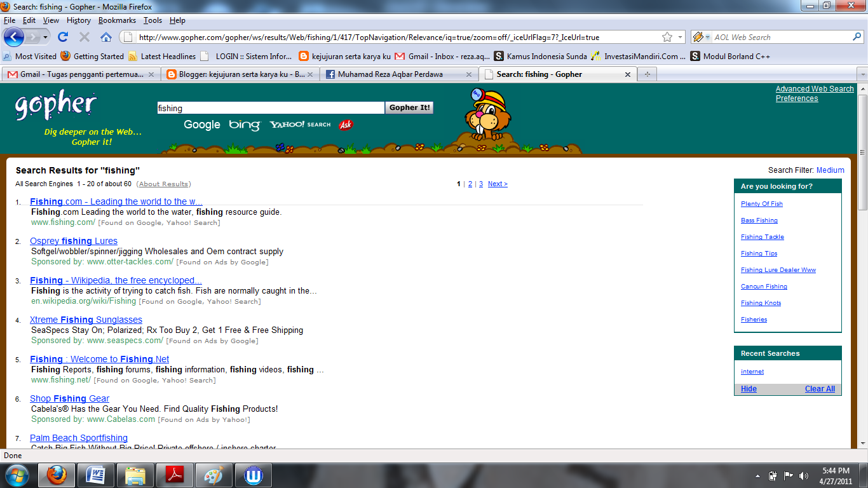This screenshot has width=868, height=488.
Task: Open the search engine selector icon
Action: pos(702,37)
